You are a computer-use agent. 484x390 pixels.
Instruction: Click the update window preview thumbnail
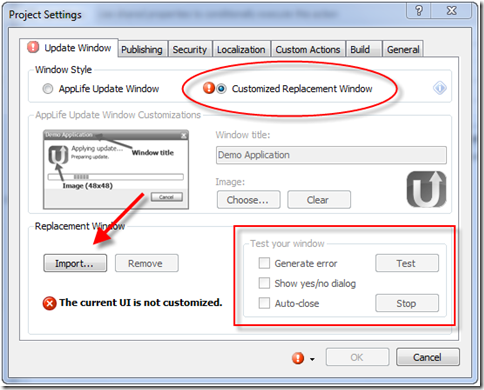click(116, 170)
